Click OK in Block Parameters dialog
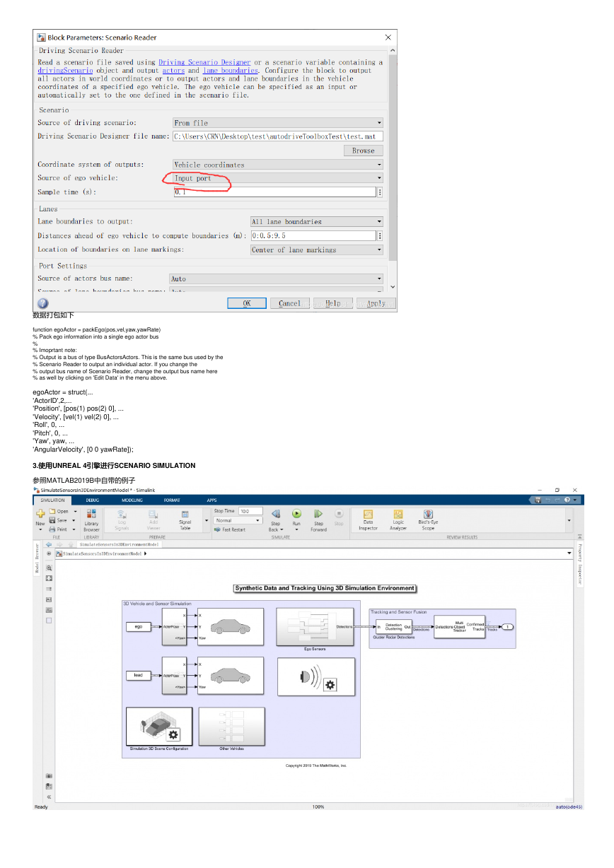 tap(247, 303)
